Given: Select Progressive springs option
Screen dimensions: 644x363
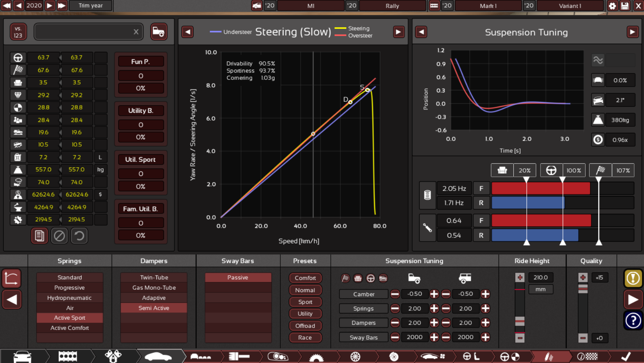Looking at the screenshot, I should (70, 288).
